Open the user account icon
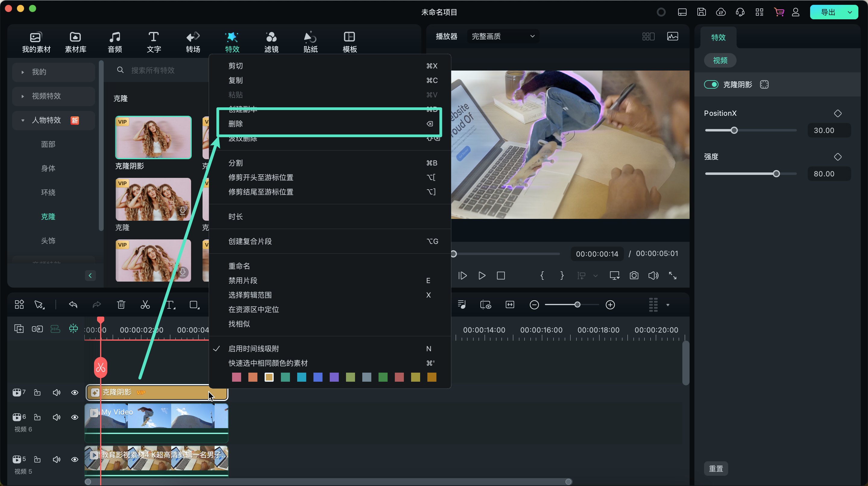Image resolution: width=868 pixels, height=486 pixels. pos(796,12)
